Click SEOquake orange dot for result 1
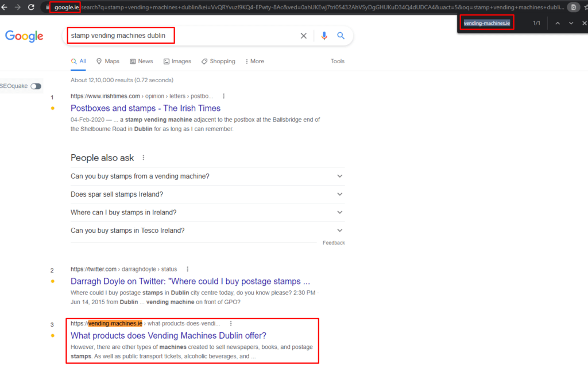 [52, 108]
